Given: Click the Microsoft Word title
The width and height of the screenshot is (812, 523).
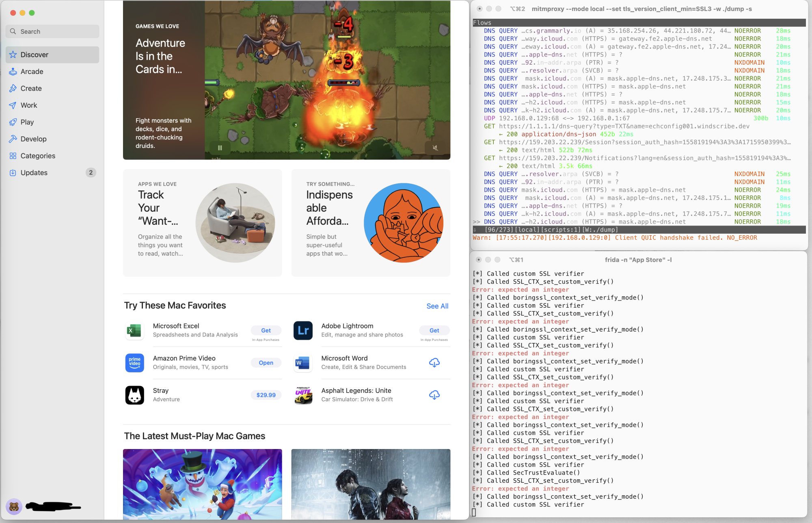Looking at the screenshot, I should [x=344, y=358].
